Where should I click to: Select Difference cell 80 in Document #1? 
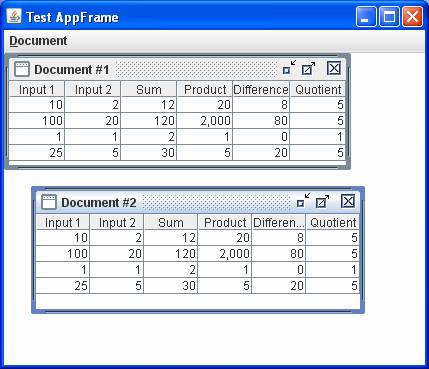click(261, 121)
